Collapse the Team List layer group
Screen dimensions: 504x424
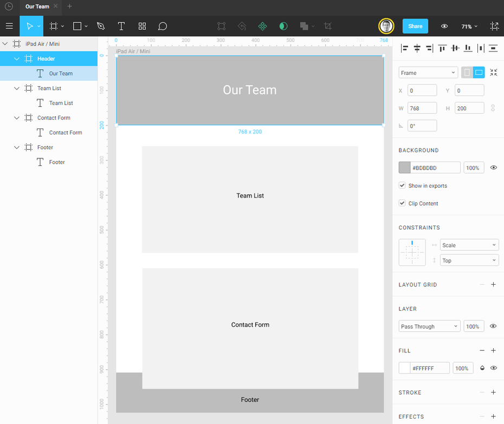coord(17,88)
